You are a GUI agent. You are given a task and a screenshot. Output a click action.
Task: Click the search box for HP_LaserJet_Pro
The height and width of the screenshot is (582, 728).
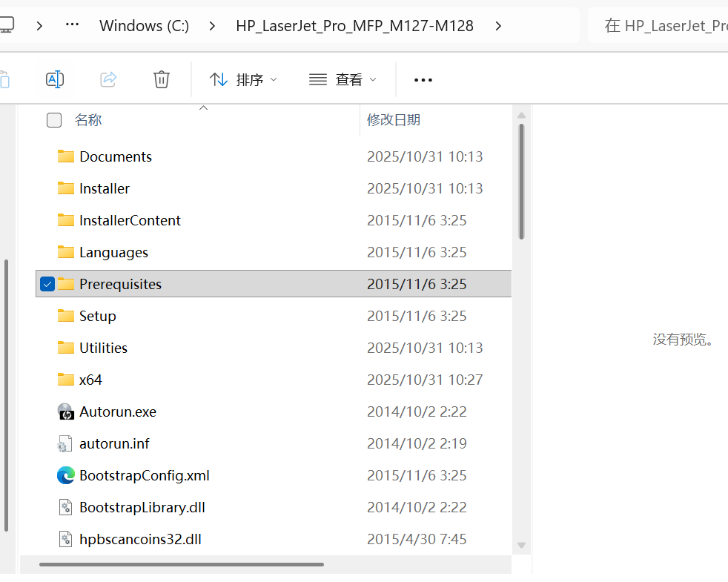tap(658, 25)
